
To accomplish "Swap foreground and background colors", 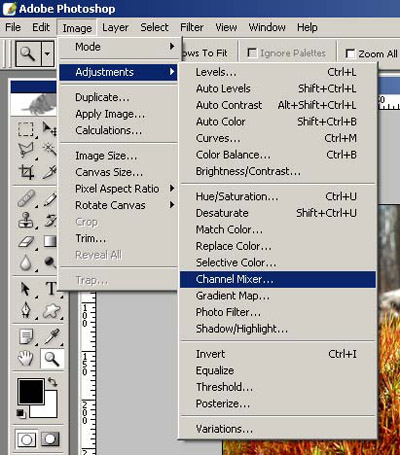I will (52, 382).
